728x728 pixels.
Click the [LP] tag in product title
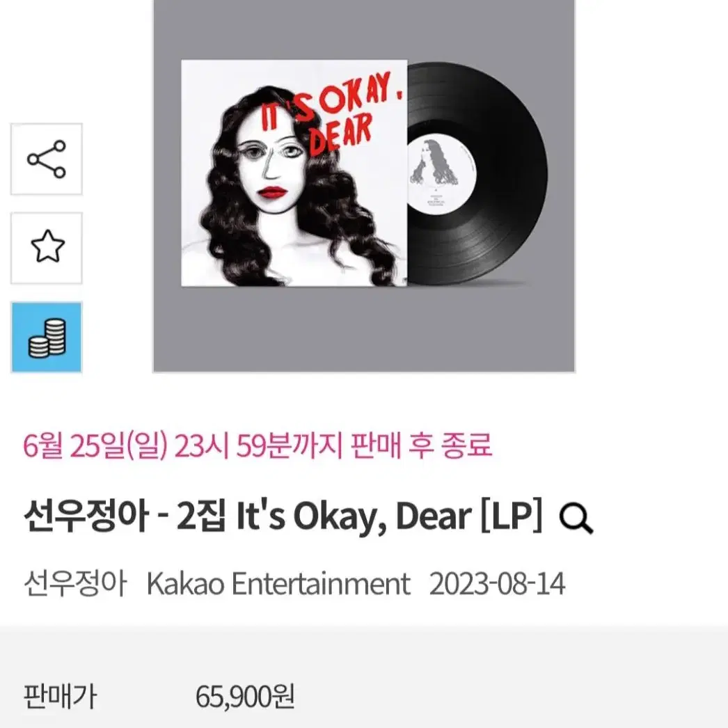(511, 516)
